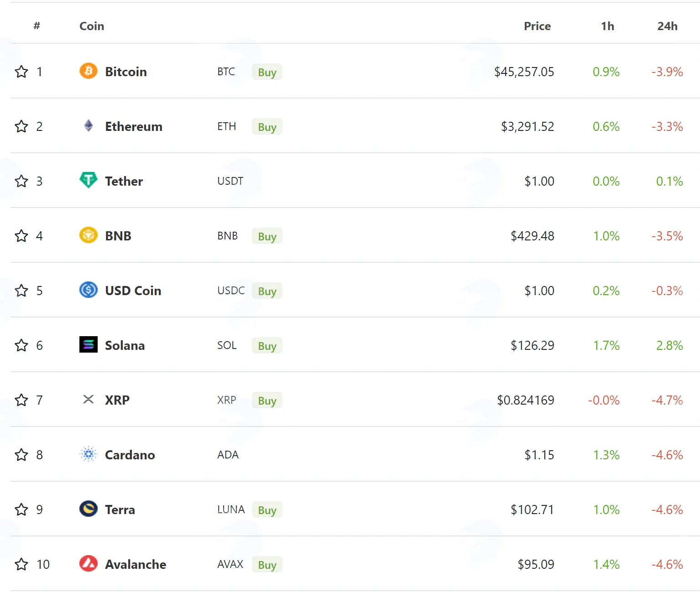Screen dimensions: 700x593
Task: Open the XRP coin name link
Action: (x=117, y=400)
